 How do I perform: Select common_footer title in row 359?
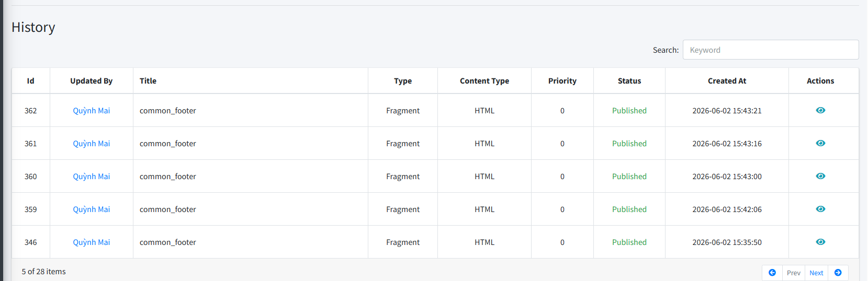click(x=168, y=209)
